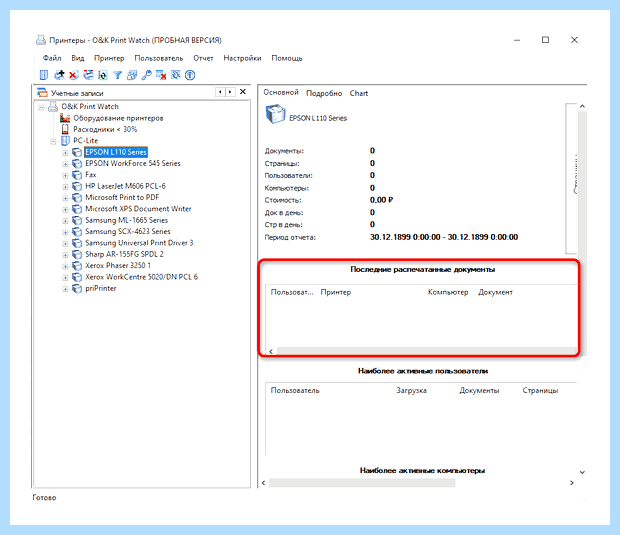
Task: Click printer icon beside Microsoft Print to PDF
Action: tap(77, 197)
